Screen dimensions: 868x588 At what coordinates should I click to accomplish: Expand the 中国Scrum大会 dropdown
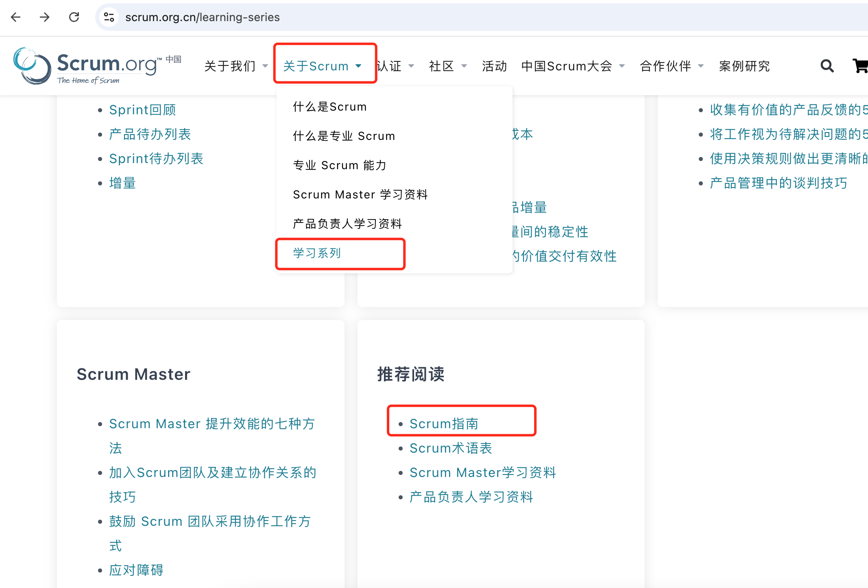622,66
